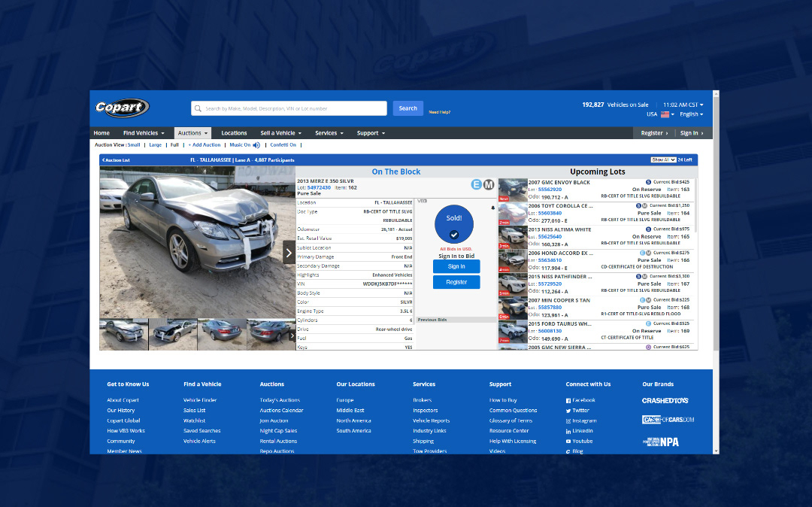Click the Today's Auctions footer link
Viewport: 812px width, 507px height.
(280, 400)
